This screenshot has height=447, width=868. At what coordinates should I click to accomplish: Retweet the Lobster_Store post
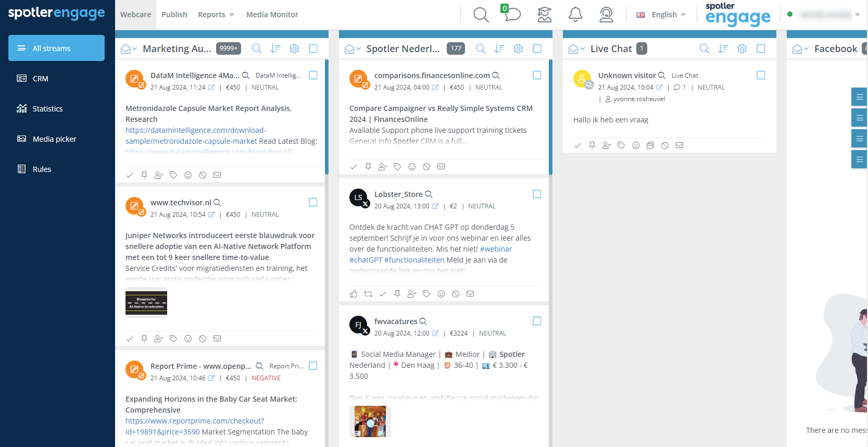(x=368, y=294)
